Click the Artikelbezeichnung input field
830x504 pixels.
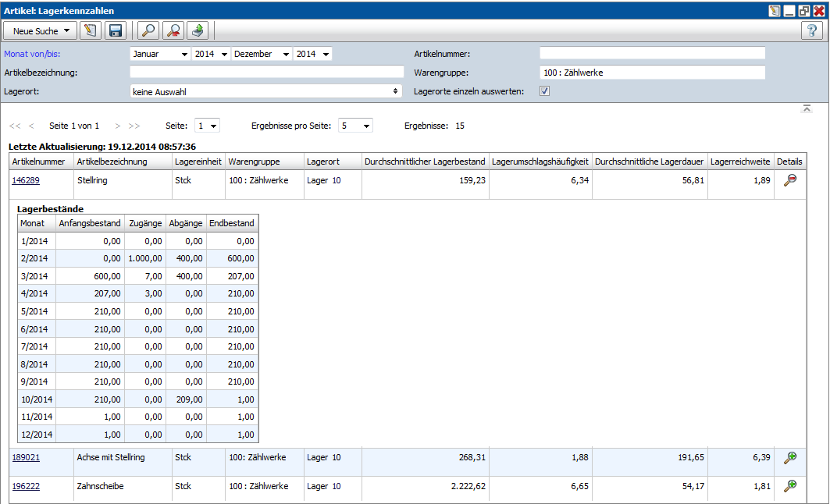[x=266, y=73]
